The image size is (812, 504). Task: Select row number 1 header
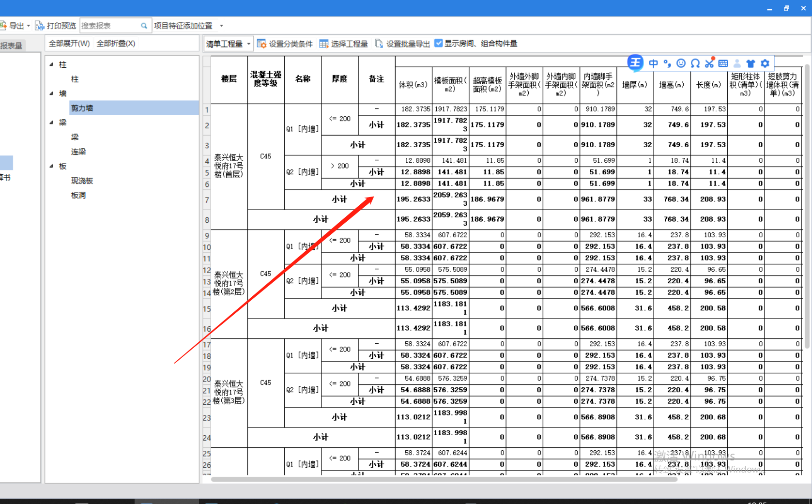tap(207, 109)
